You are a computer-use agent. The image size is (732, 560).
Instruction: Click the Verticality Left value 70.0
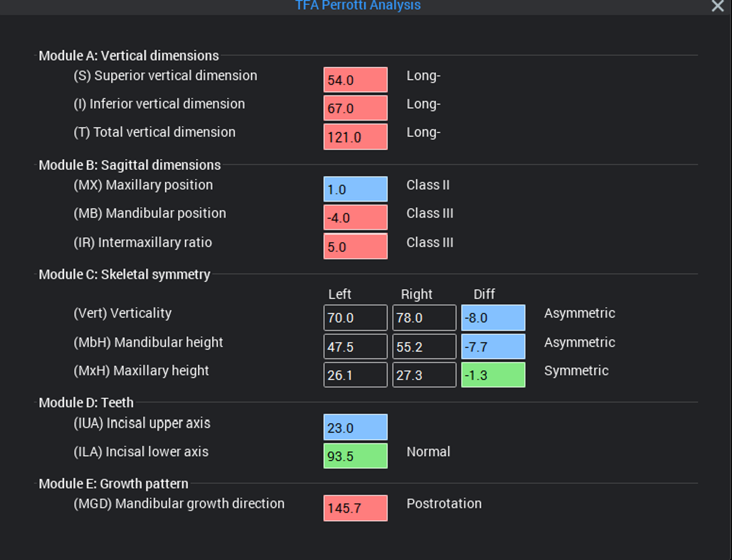click(355, 318)
